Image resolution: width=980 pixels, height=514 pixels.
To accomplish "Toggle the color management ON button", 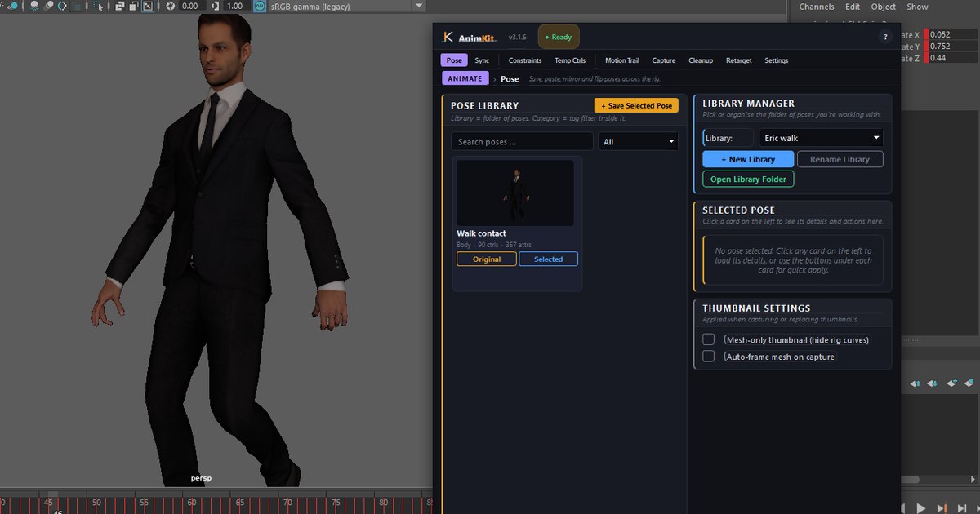I will 260,6.
